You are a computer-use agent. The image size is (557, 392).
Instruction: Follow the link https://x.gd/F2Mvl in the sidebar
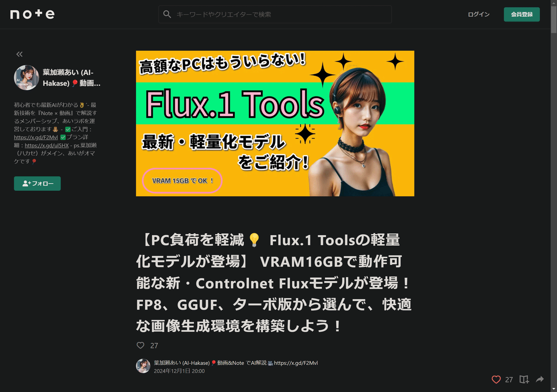tap(36, 137)
